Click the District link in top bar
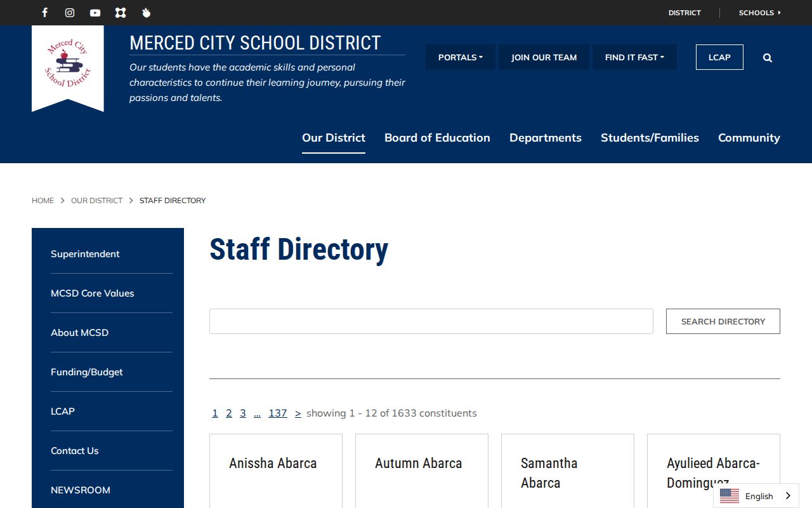812x508 pixels. (x=684, y=13)
